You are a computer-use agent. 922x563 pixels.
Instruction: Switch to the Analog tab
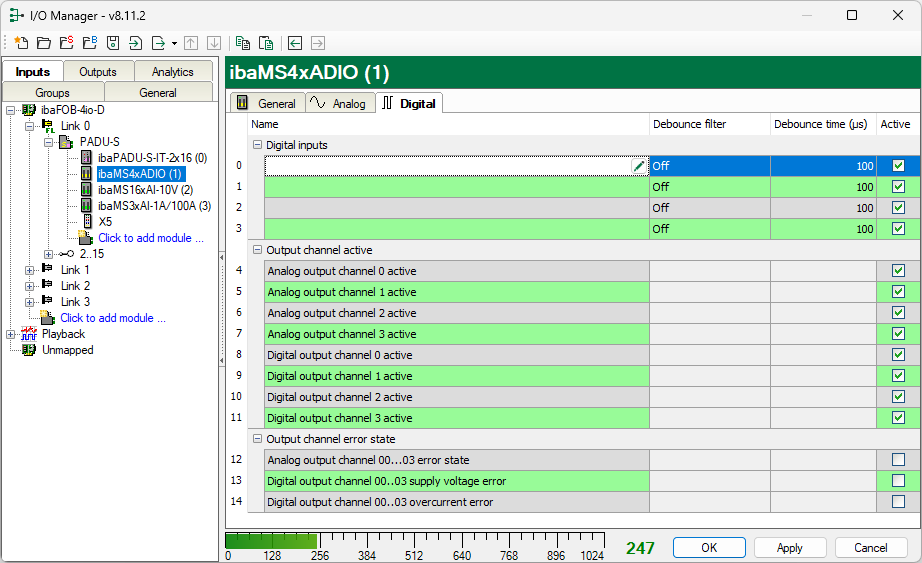338,103
